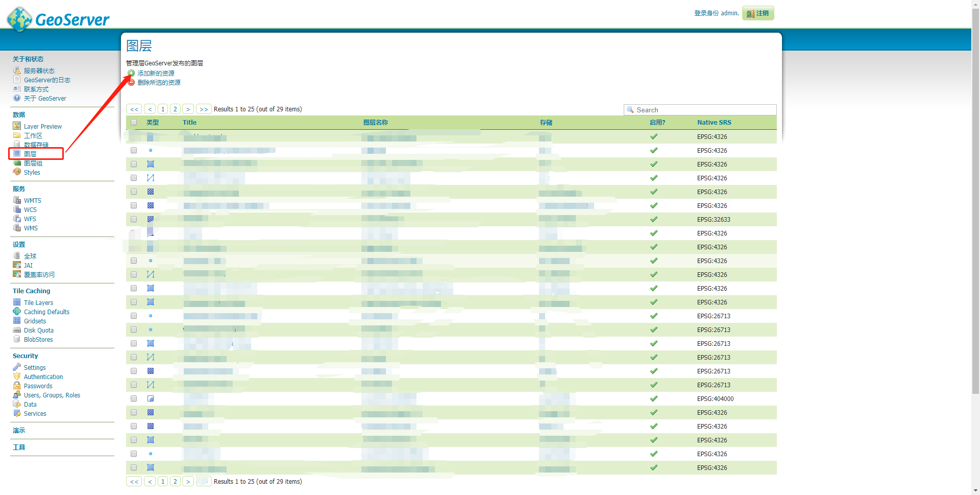Open the 图层 sidebar link
Viewport: 980px width, 495px height.
[x=30, y=154]
